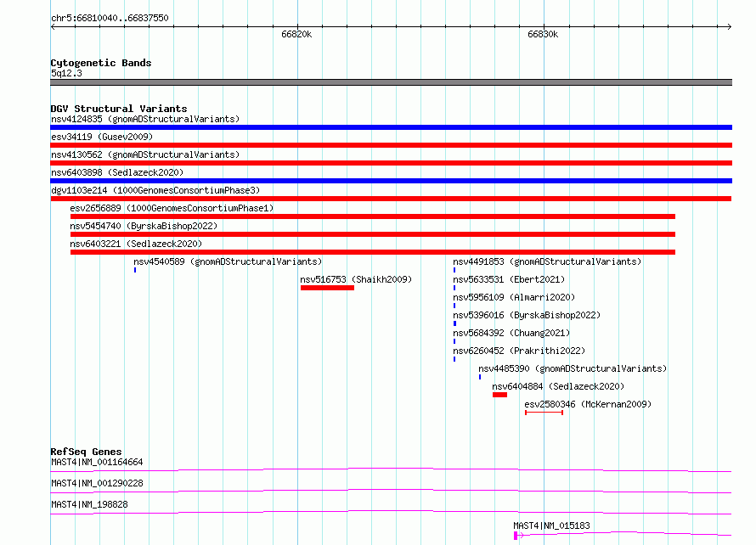The width and height of the screenshot is (756, 545).
Task: Click small blue tick under nsv4485390
Action: [x=480, y=377]
